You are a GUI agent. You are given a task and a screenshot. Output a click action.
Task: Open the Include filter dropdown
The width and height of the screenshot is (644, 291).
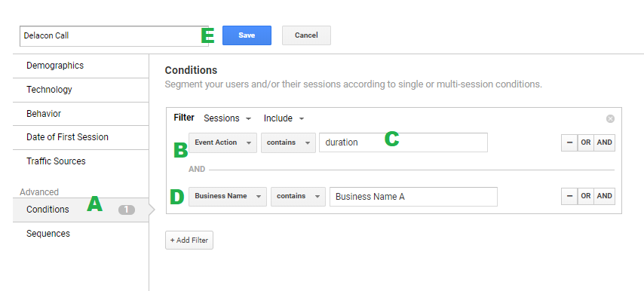(x=284, y=118)
